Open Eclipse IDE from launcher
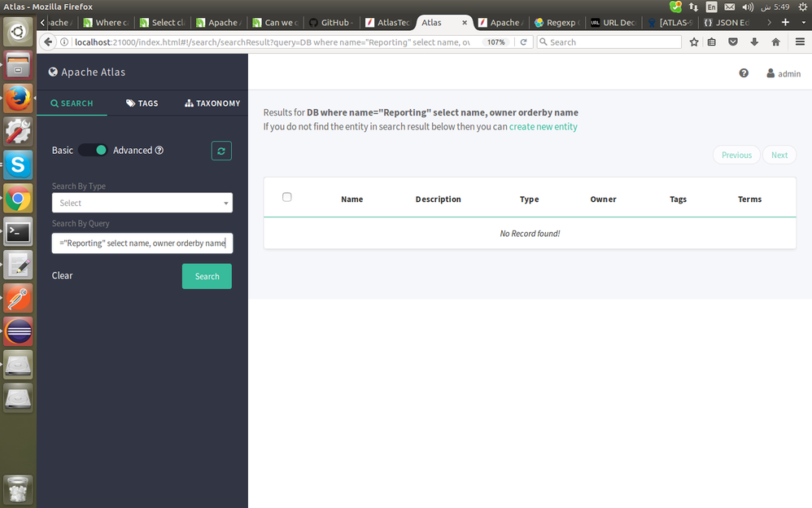812x508 pixels. 18,331
